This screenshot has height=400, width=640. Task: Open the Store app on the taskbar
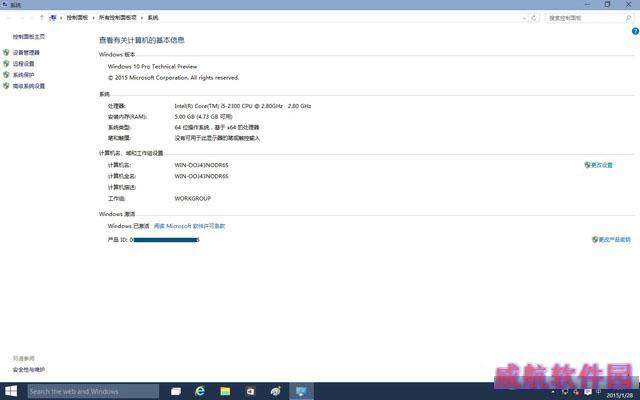click(250, 391)
